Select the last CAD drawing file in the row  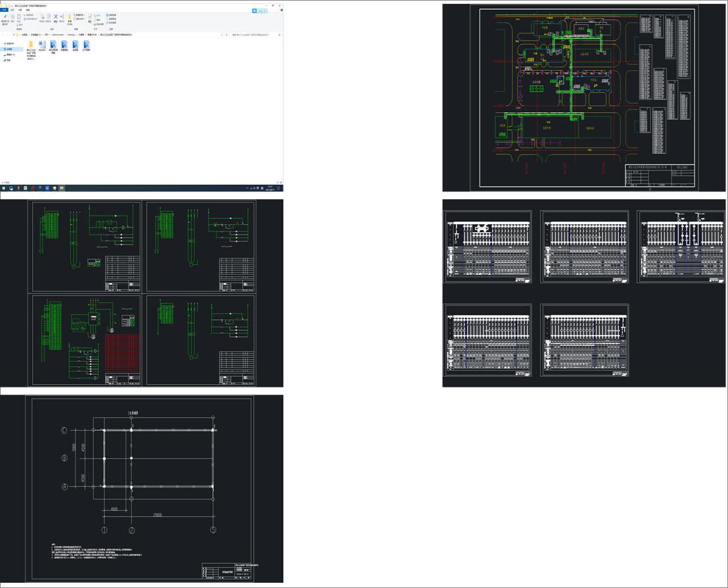pyautogui.click(x=86, y=45)
